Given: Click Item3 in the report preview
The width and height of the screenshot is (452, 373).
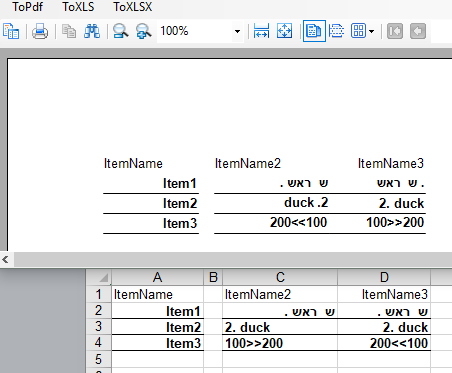Looking at the screenshot, I should click(x=180, y=223).
